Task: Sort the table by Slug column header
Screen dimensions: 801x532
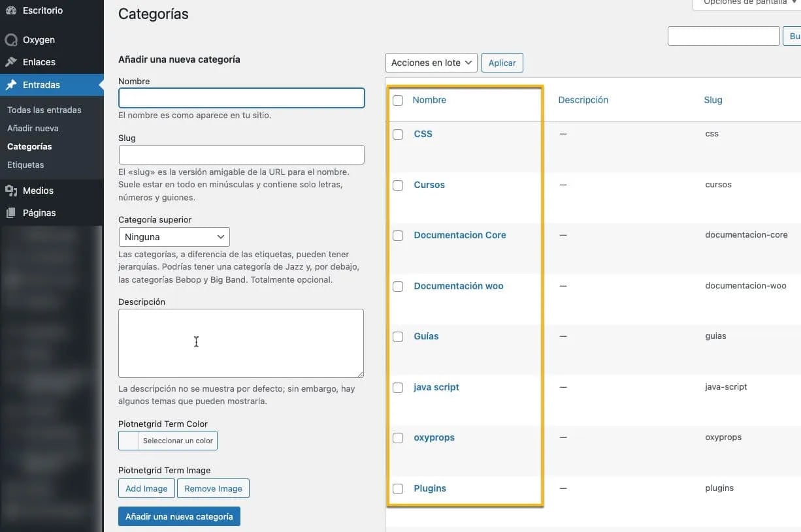Action: [x=713, y=100]
